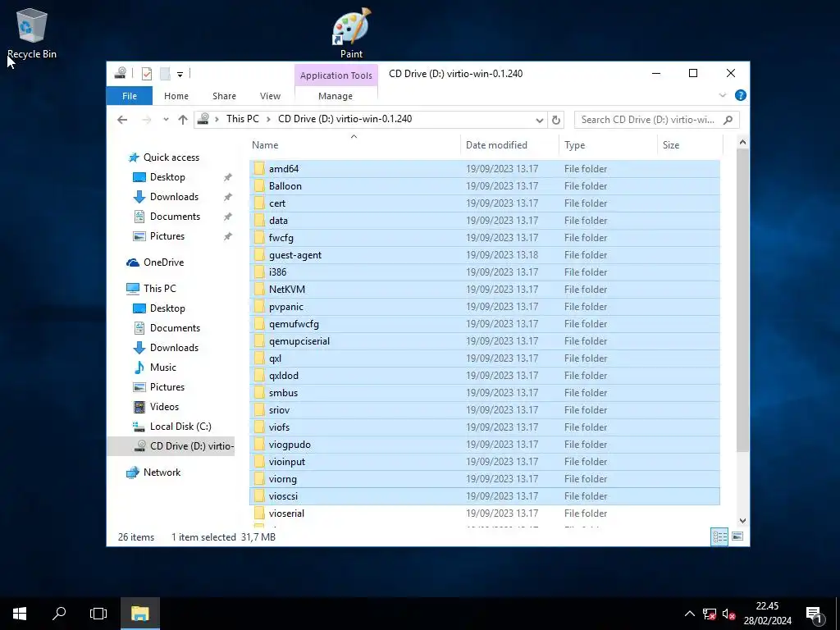Open taskbar Search

point(59,614)
